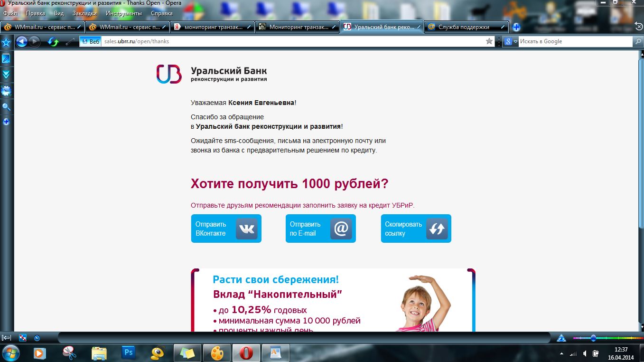Click the Накопительный deposit banner

[x=333, y=300]
